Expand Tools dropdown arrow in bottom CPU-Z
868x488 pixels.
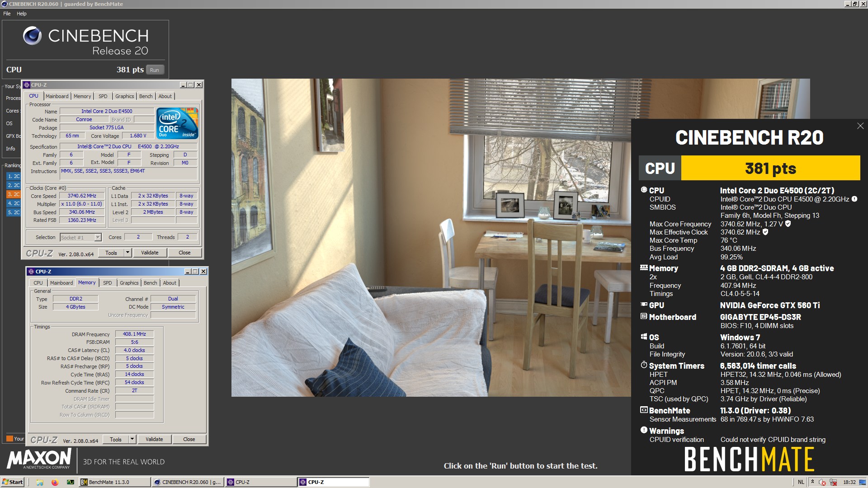132,439
